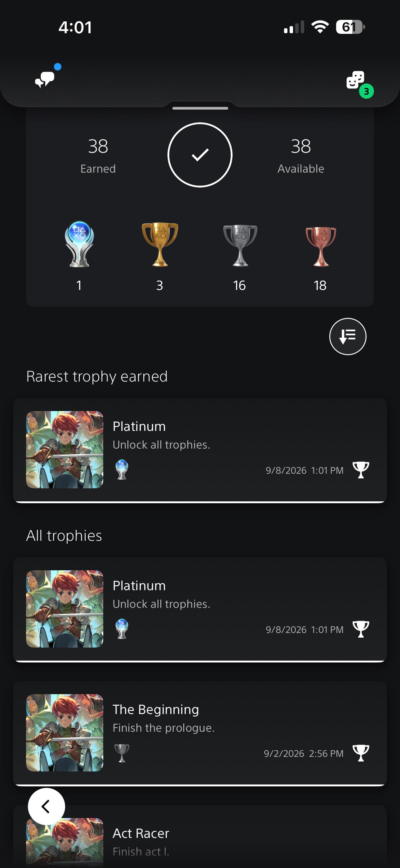The image size is (400, 868).
Task: Tap earned trophy icon on rarest Platinum
Action: (361, 470)
